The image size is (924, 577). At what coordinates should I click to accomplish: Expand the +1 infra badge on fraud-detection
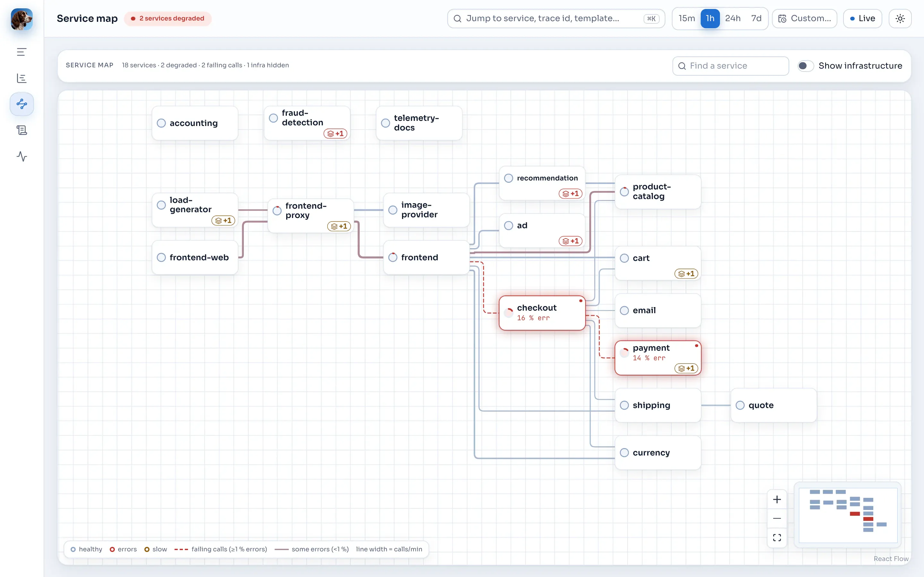click(335, 134)
